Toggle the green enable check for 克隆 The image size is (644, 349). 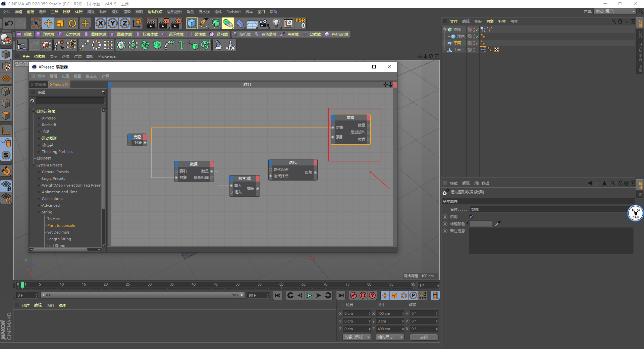coord(477,30)
